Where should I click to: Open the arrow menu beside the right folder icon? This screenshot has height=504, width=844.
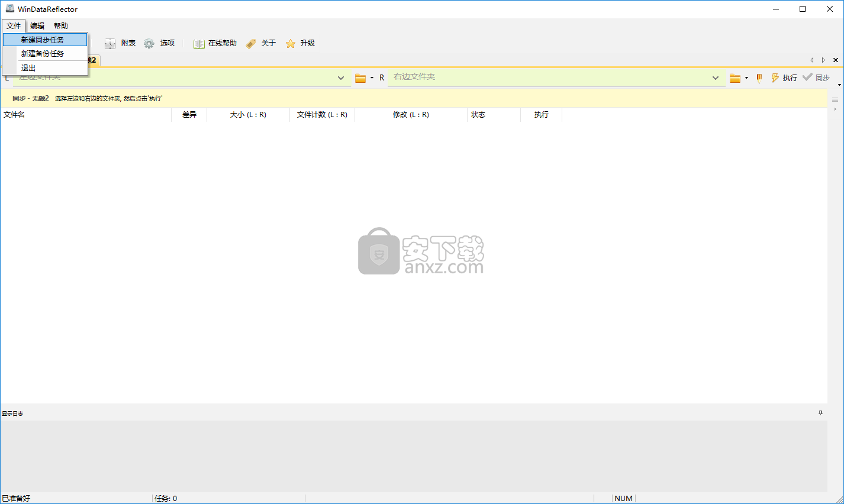746,78
